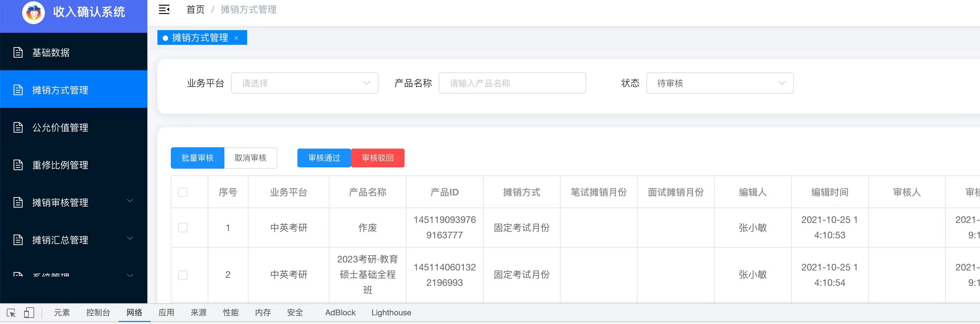The image size is (980, 324).
Task: Click the 取消审核 button
Action: click(251, 158)
